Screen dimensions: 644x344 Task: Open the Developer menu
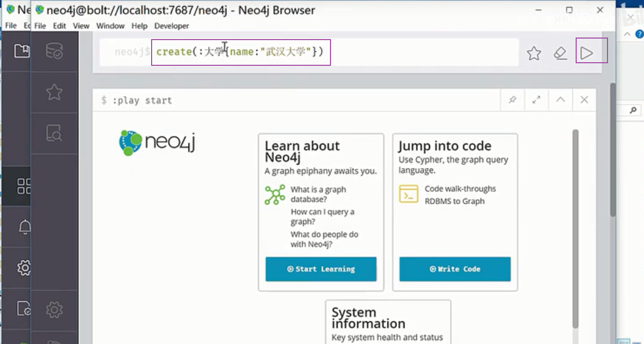171,26
